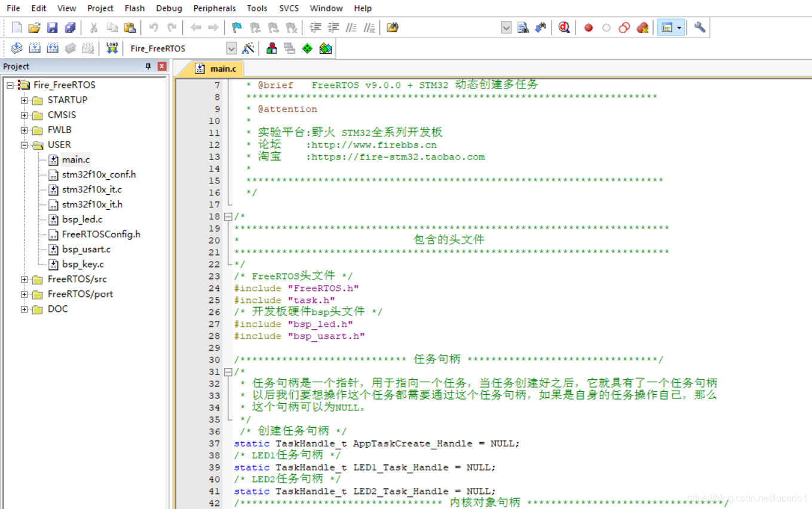Image resolution: width=812 pixels, height=509 pixels.
Task: Build target files icon
Action: pos(35,48)
